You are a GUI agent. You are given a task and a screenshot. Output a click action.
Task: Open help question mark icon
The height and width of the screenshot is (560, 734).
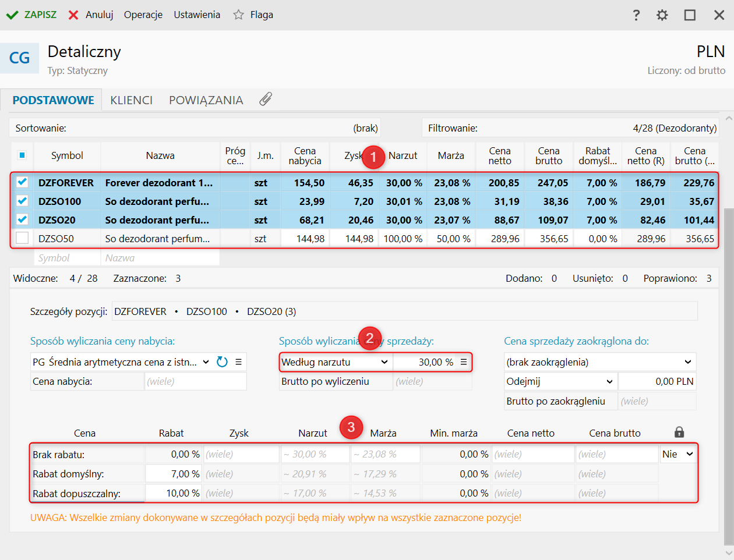click(x=636, y=15)
